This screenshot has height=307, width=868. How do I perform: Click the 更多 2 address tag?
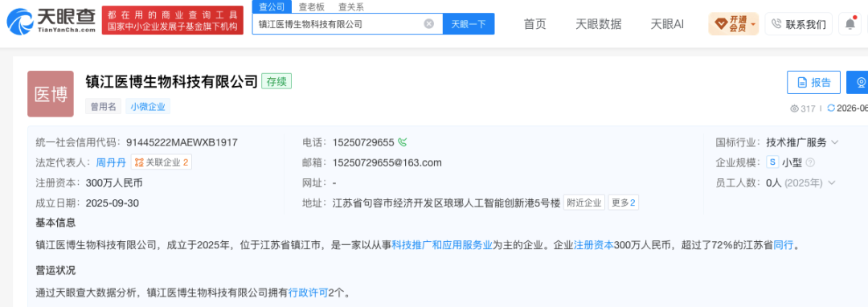(x=624, y=203)
